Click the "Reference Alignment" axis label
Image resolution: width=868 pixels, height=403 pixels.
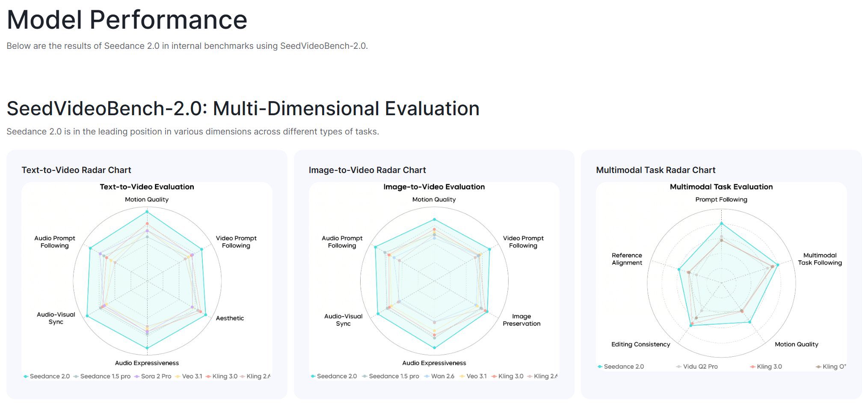[627, 259]
